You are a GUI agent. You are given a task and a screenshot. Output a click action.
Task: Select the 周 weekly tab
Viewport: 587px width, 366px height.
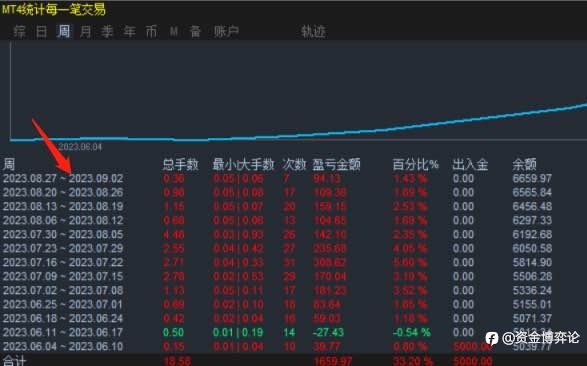[x=64, y=31]
